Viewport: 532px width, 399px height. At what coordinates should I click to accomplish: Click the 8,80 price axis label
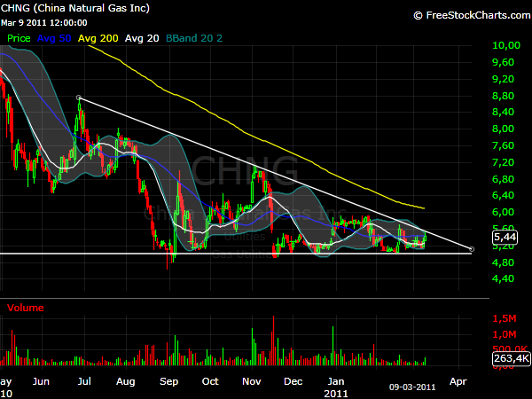503,96
